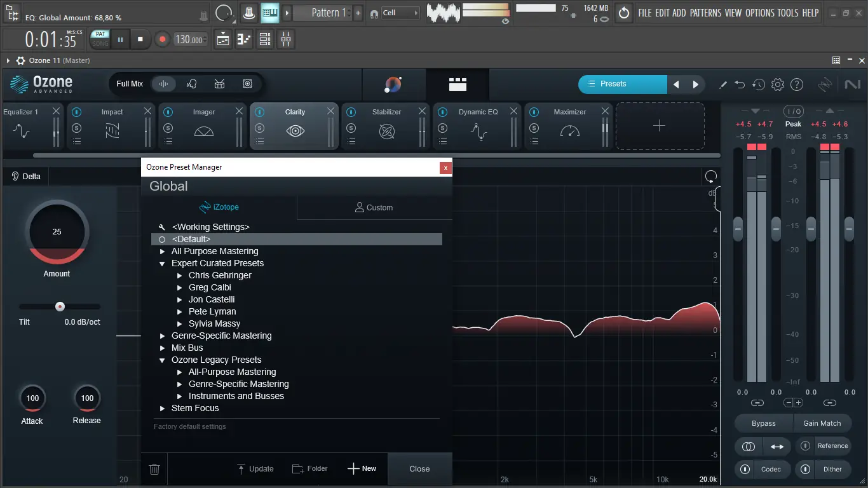
Task: Expand the Mix Bus preset folder
Action: point(163,348)
